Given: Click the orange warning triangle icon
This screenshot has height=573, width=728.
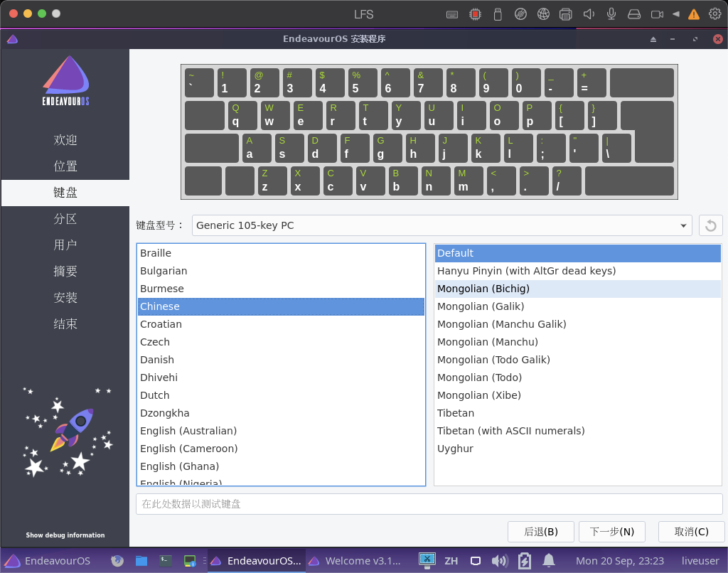Looking at the screenshot, I should point(694,14).
